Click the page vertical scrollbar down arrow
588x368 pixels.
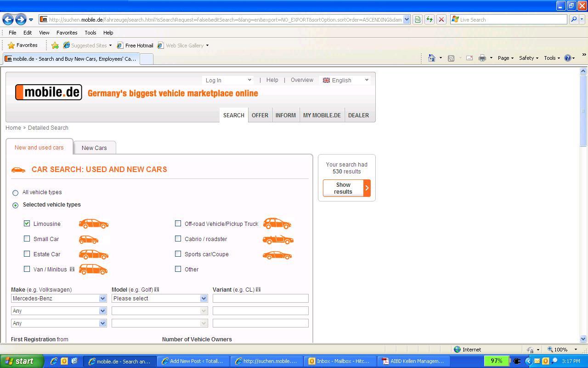[583, 339]
